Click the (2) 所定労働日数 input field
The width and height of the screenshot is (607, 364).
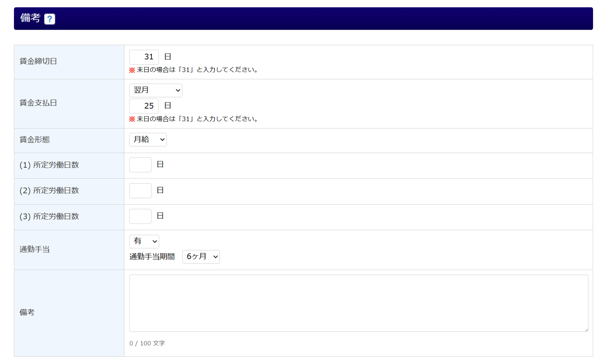(x=140, y=190)
